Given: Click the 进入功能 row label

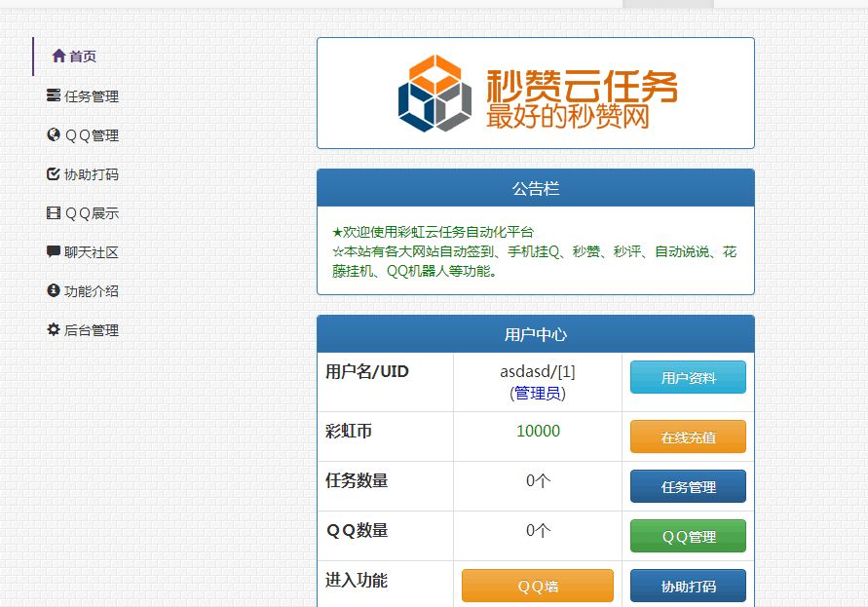Looking at the screenshot, I should tap(357, 580).
